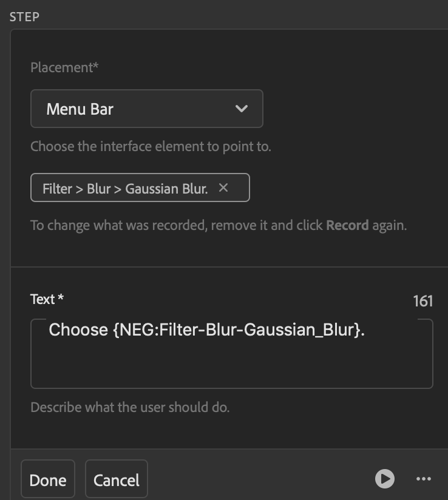Click the Menu Bar value text
448x500 pixels.
(80, 109)
